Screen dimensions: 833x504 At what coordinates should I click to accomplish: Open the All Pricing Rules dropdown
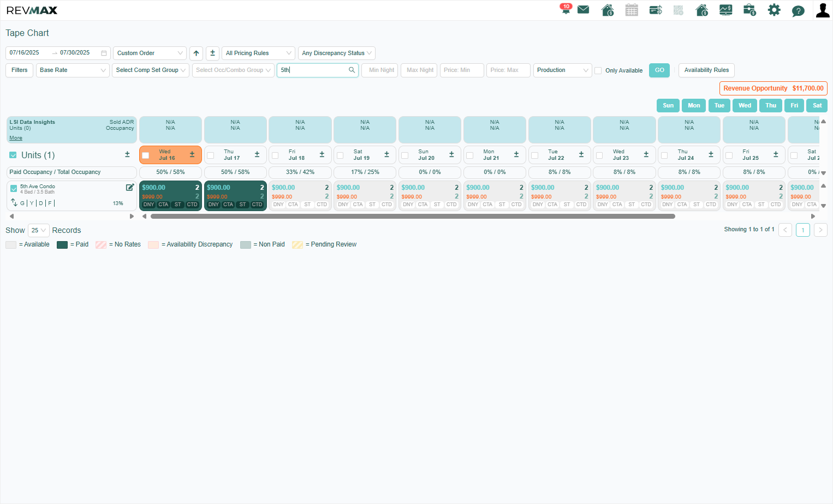258,53
